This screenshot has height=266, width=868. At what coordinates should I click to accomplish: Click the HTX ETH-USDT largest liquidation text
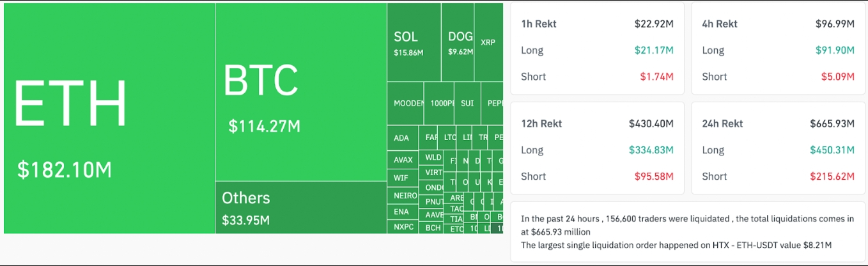coord(676,245)
